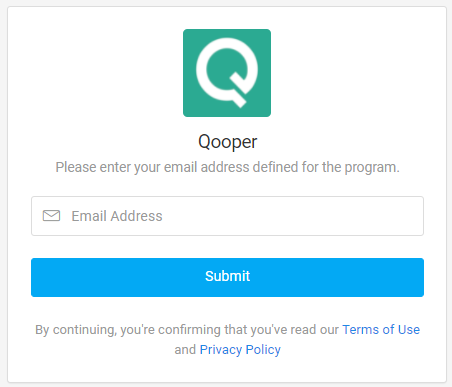Click the right edge of Submit button
The image size is (452, 387).
[417, 277]
